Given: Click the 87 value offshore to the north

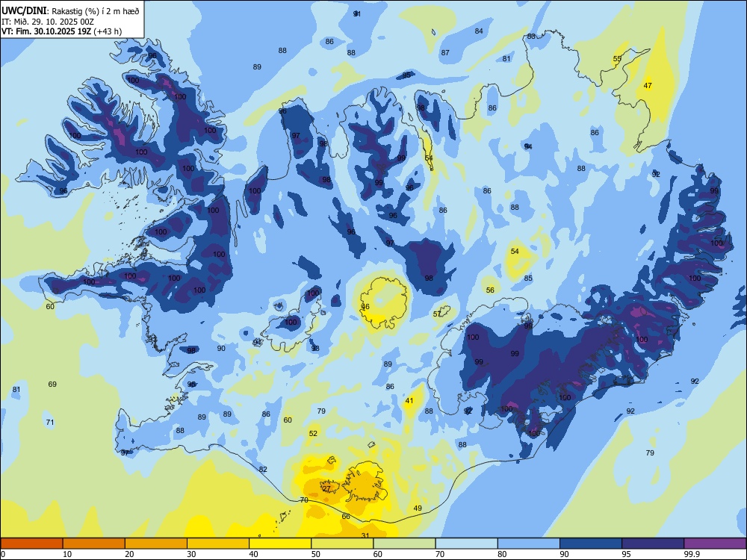Looking at the screenshot, I should click(x=445, y=53).
